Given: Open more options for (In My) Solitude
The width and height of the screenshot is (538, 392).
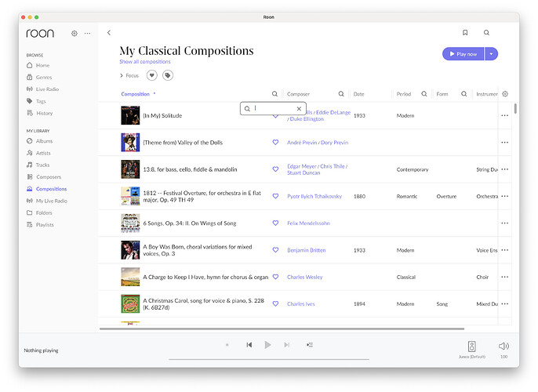Looking at the screenshot, I should 505,115.
